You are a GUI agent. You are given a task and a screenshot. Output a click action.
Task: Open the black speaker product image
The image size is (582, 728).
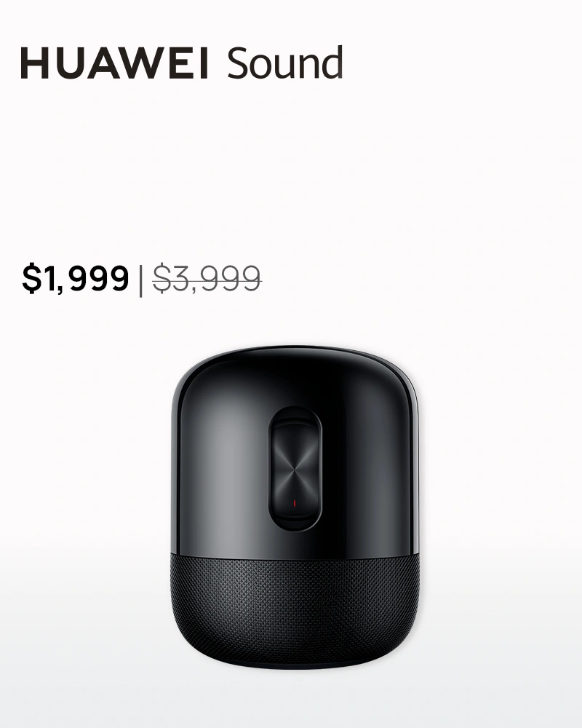pyautogui.click(x=295, y=507)
